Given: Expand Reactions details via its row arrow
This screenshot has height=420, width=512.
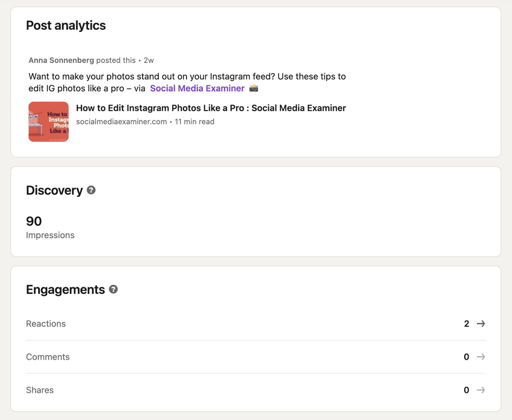Looking at the screenshot, I should (481, 323).
